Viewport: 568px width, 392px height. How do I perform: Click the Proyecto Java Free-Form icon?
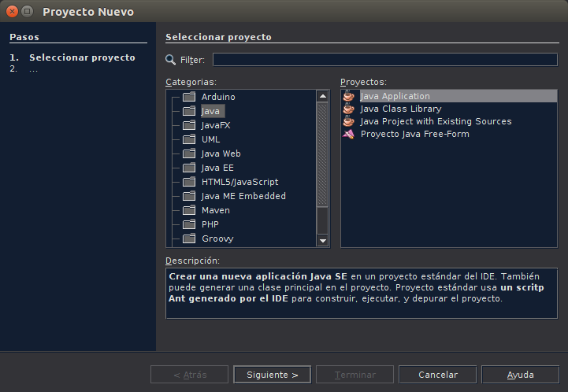348,134
